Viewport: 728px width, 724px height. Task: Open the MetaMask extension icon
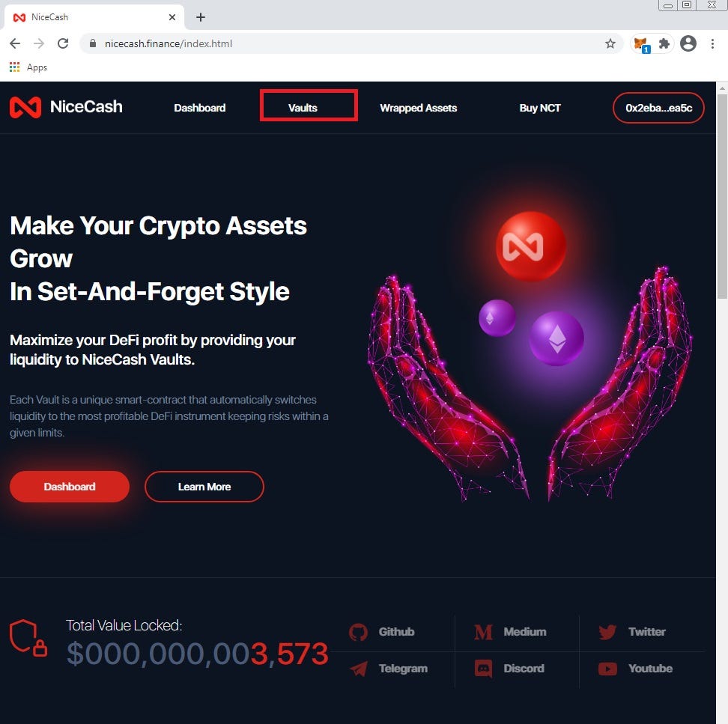pyautogui.click(x=642, y=44)
